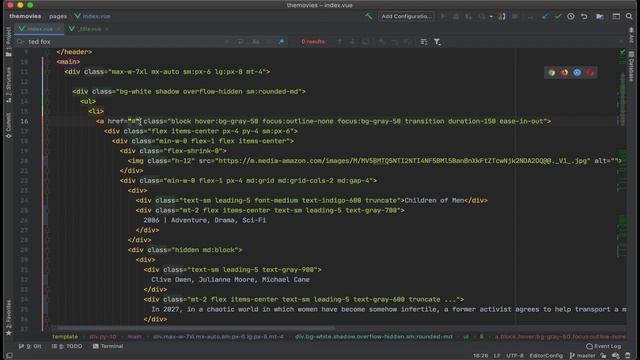Open search history via find-bar magnifier
Image resolution: width=640 pixels, height=360 pixels.
tap(20, 42)
